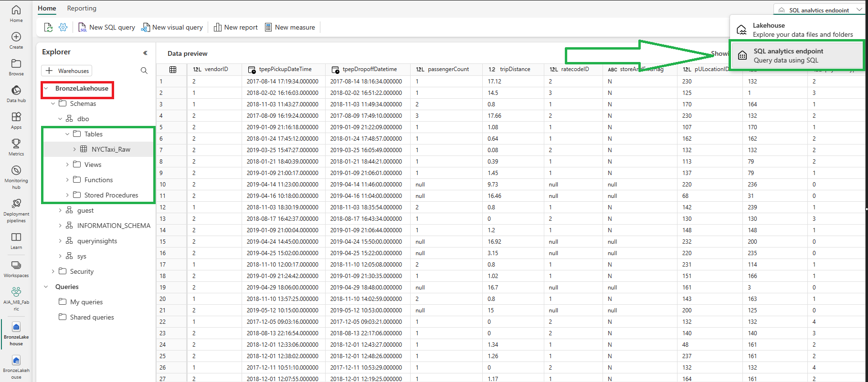Expand the Functions folder

(67, 180)
